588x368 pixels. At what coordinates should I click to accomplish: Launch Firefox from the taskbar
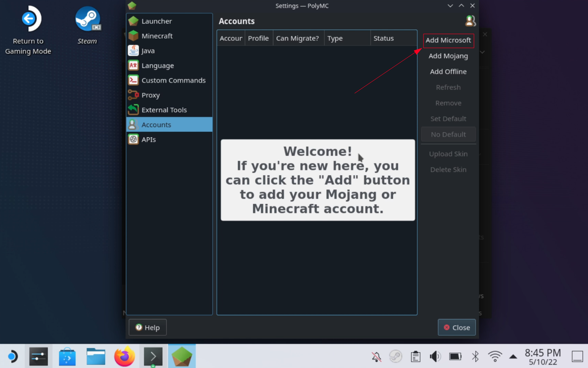point(124,356)
